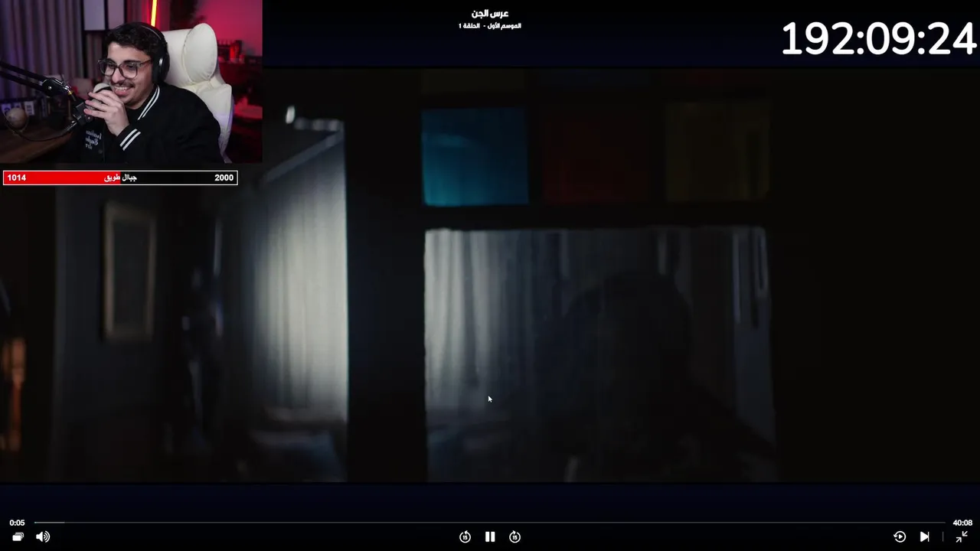This screenshot has width=980, height=551.
Task: Pause the video playback
Action: (490, 537)
